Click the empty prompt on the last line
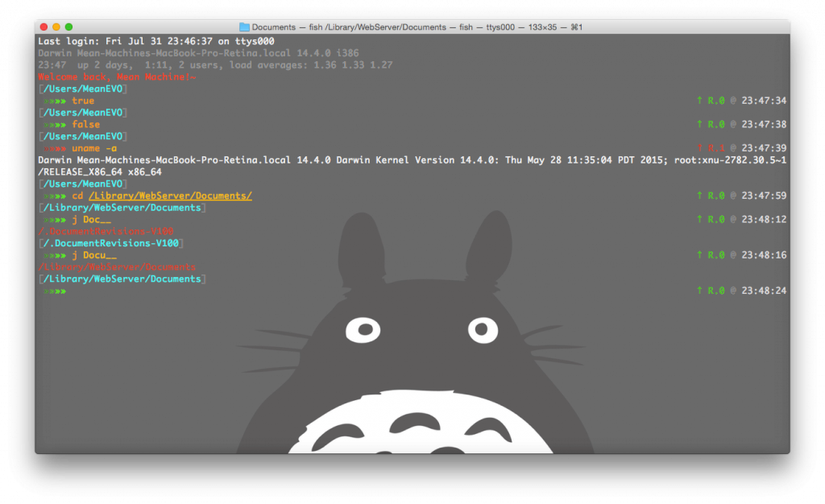Image resolution: width=825 pixels, height=504 pixels. click(55, 291)
